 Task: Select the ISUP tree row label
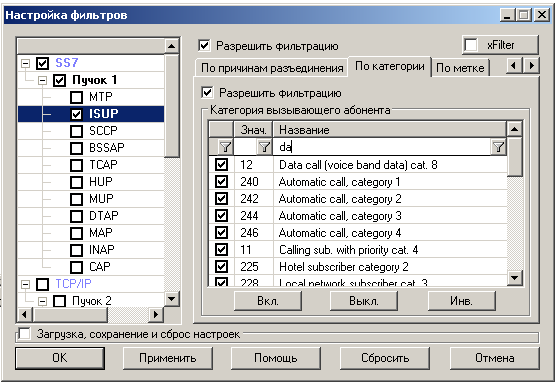(103, 114)
